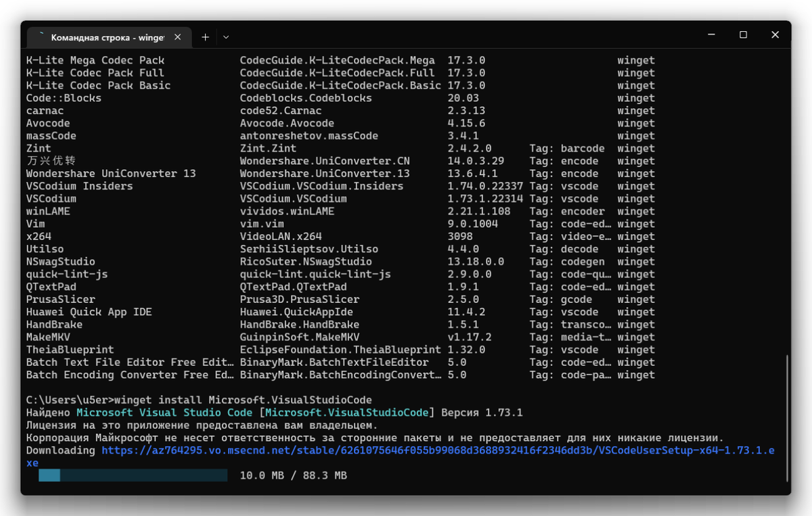Click the terminal vertical scrollbar thumb

[x=786, y=417]
